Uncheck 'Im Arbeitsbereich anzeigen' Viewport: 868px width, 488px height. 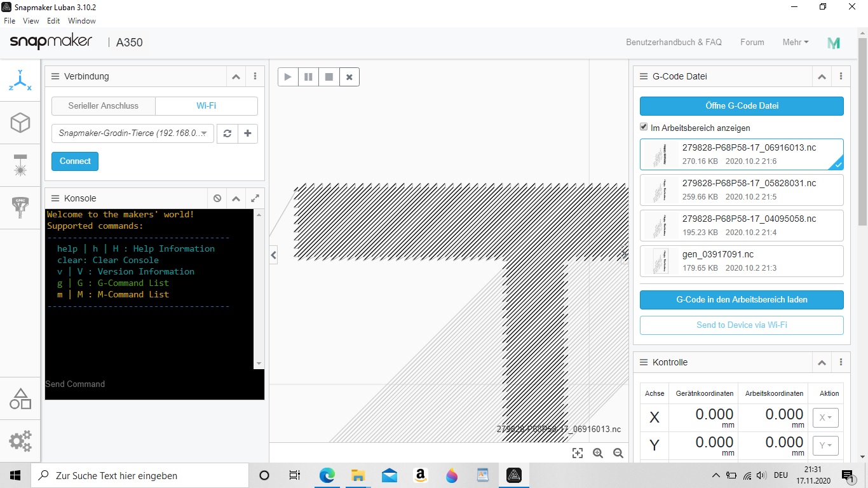(x=644, y=126)
